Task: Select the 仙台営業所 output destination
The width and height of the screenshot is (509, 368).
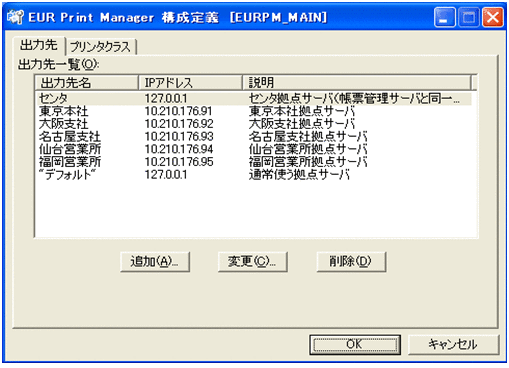Action: 69,149
